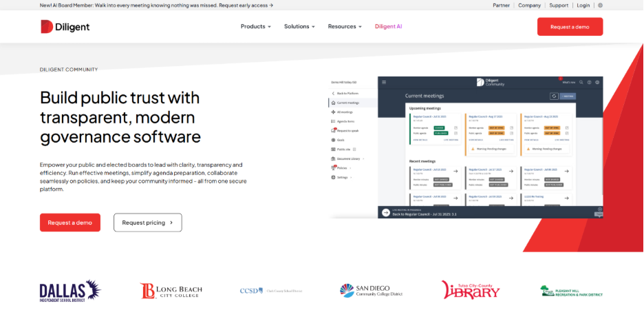Expand Document library chevron in screenshot sidebar
The height and width of the screenshot is (319, 644).
(x=363, y=158)
